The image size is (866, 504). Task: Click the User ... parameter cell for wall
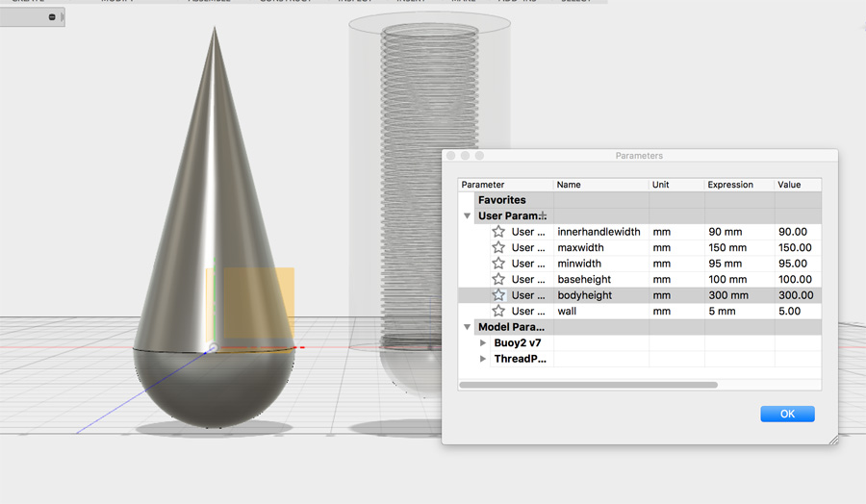(x=528, y=312)
